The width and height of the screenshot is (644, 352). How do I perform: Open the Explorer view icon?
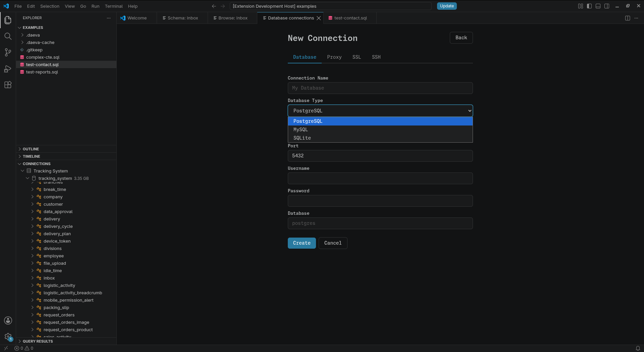[x=8, y=20]
